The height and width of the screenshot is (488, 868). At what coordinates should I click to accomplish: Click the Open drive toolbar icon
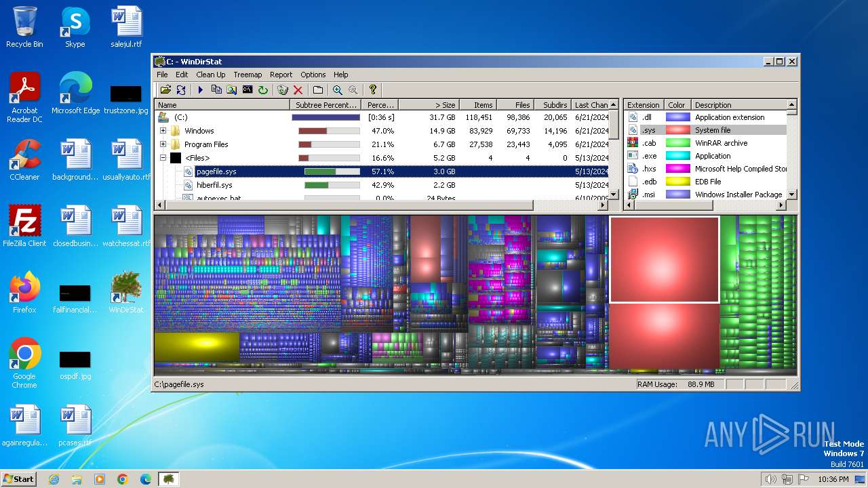point(165,89)
